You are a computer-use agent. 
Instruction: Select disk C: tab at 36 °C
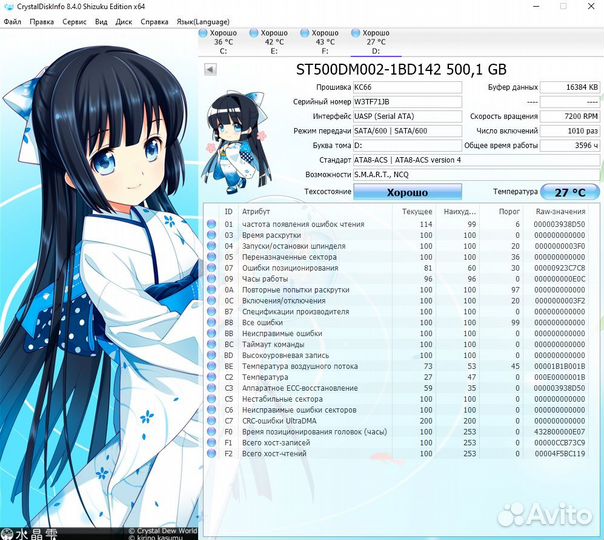218,42
